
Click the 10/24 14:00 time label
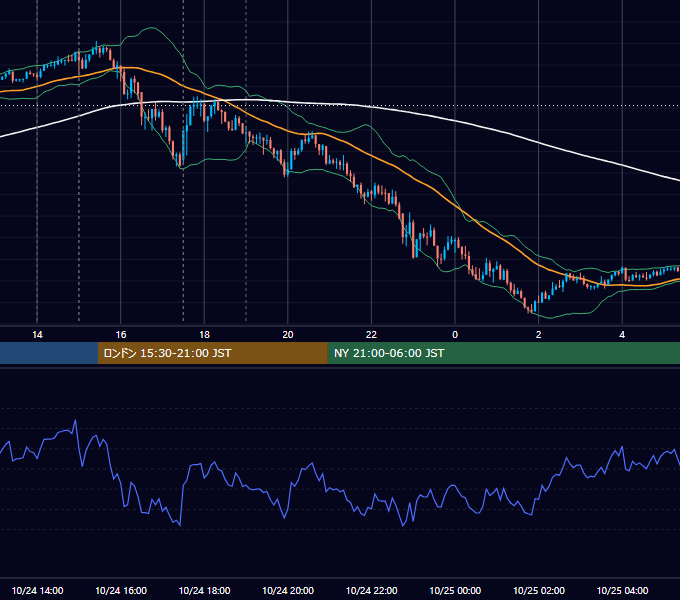(37, 590)
